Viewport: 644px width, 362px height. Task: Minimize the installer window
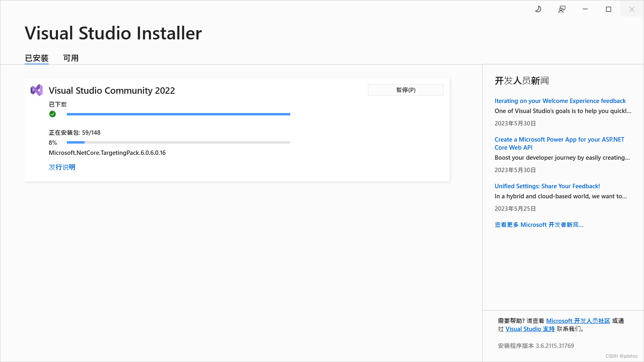(x=585, y=9)
